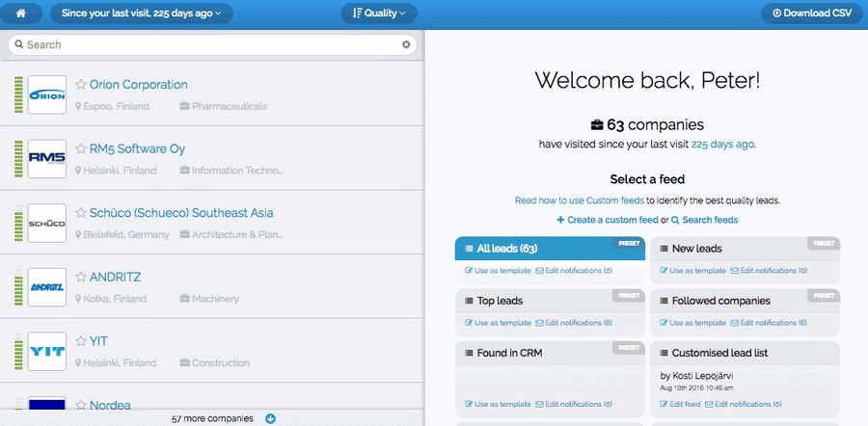Click the location pin beside Bielefeld, Germany
Screen dimensions: 868x426
(78, 234)
